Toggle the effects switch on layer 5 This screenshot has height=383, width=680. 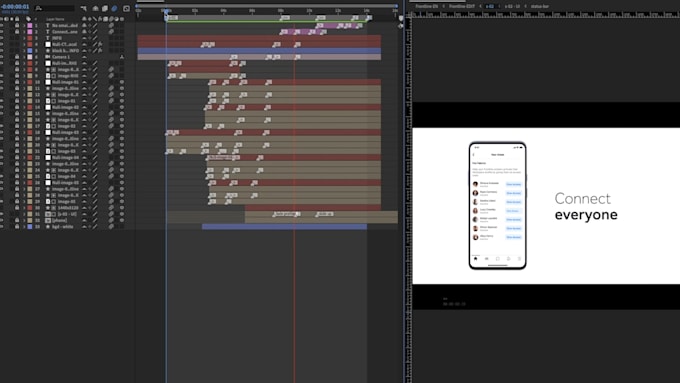pyautogui.click(x=100, y=51)
